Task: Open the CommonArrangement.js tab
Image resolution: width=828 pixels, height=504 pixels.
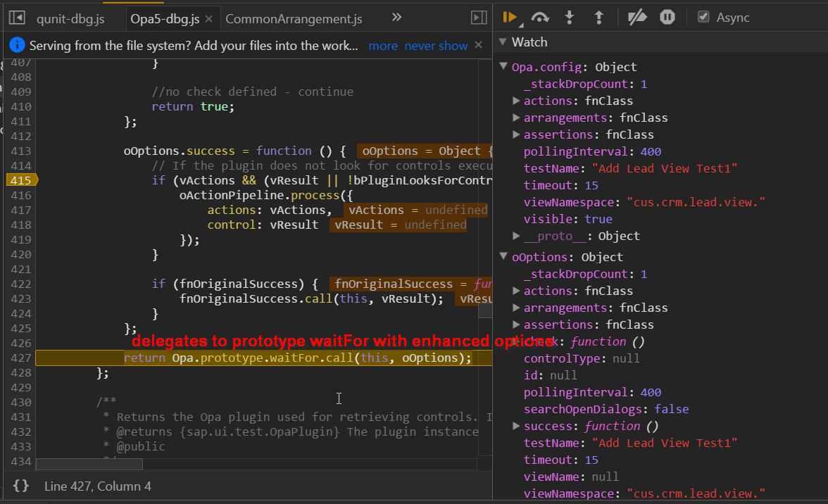Action: (294, 19)
